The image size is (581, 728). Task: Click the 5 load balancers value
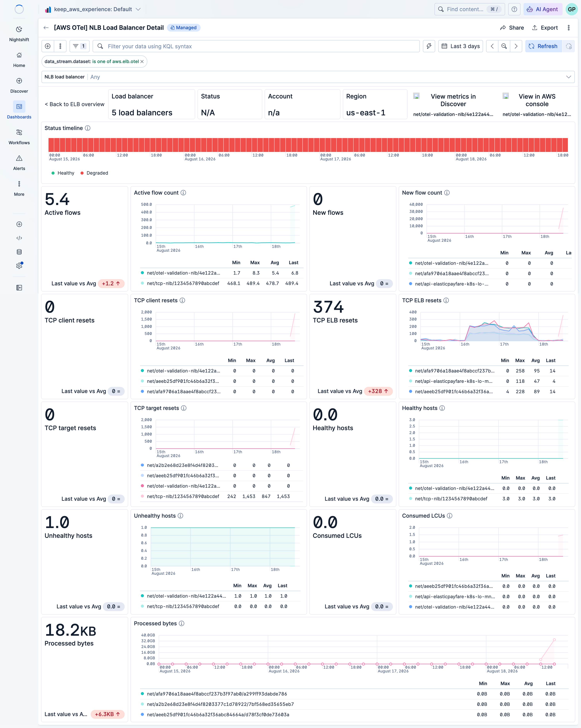(x=142, y=113)
